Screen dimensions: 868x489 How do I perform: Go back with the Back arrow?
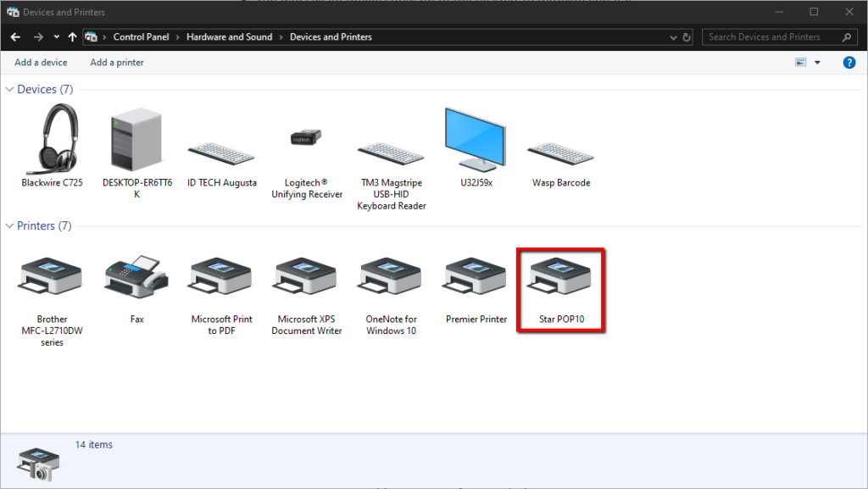15,37
